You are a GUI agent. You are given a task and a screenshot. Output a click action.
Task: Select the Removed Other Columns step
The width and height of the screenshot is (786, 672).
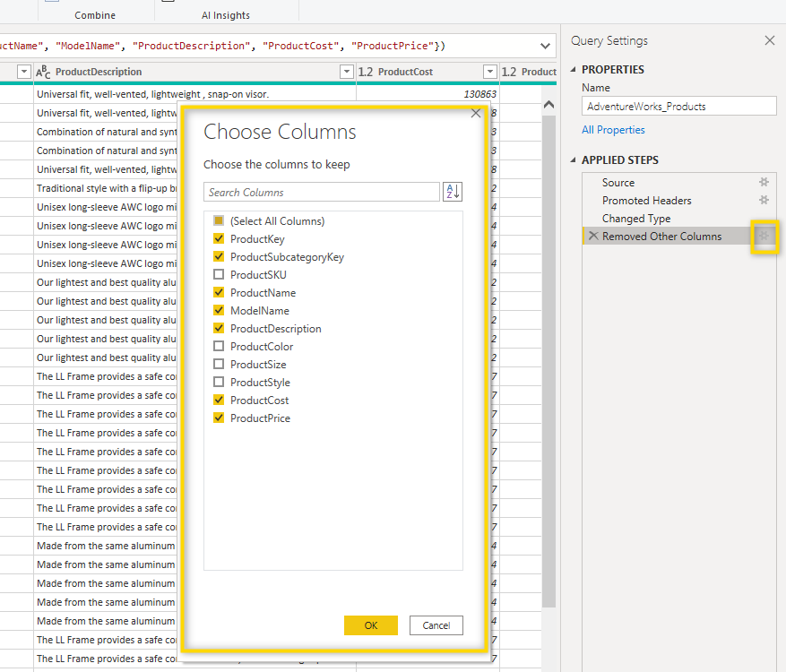pyautogui.click(x=661, y=236)
